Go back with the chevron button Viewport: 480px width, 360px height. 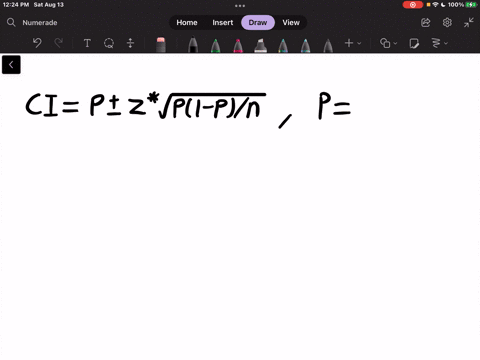pos(11,65)
